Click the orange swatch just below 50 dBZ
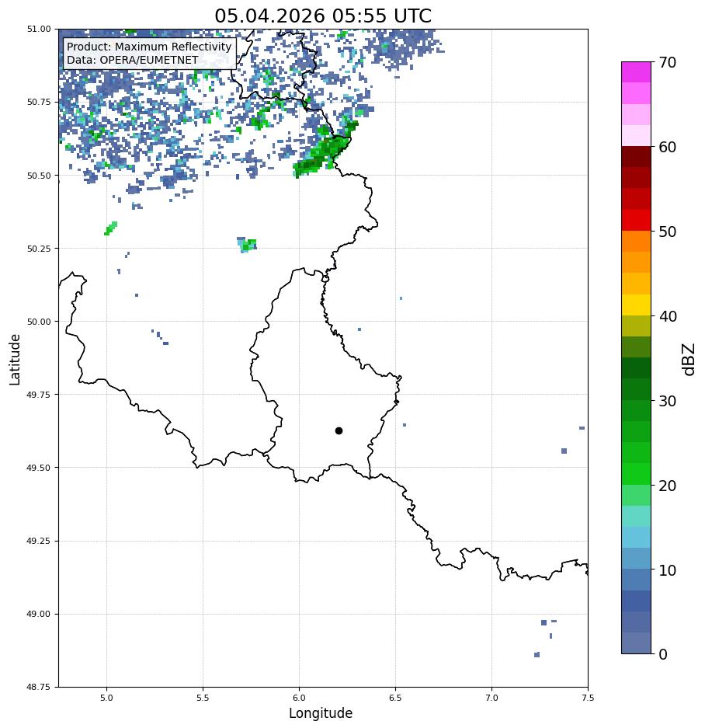The image size is (705, 728). click(x=637, y=242)
